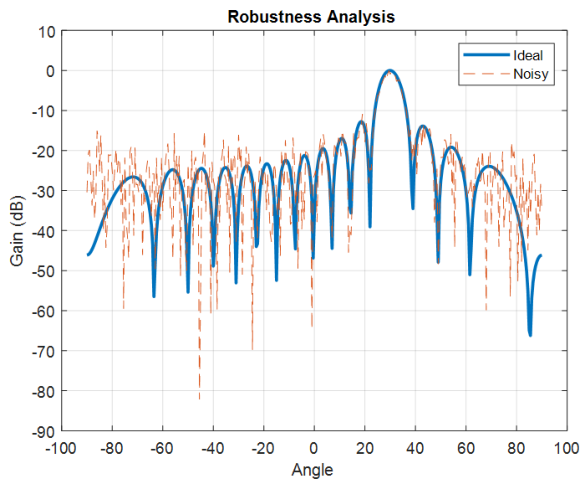The height and width of the screenshot is (488, 588).
Task: Click the x-axis tick label 40
Action: (x=415, y=448)
